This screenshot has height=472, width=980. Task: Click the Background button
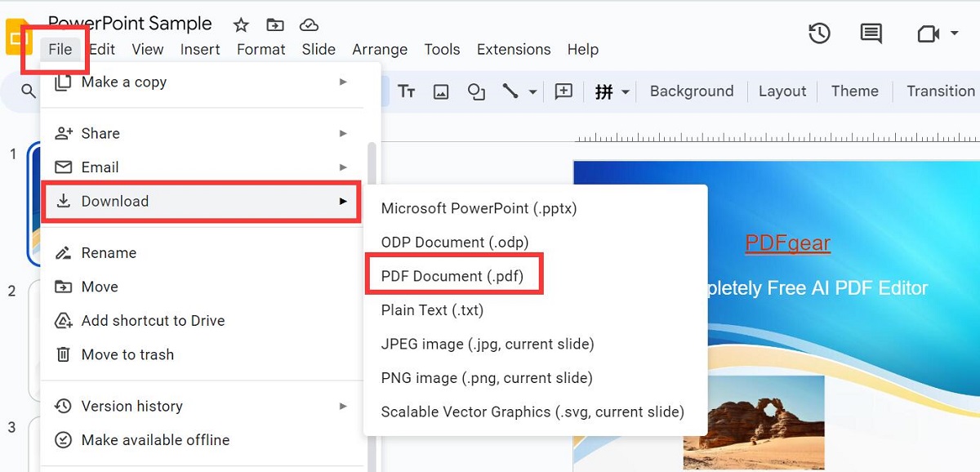tap(692, 91)
